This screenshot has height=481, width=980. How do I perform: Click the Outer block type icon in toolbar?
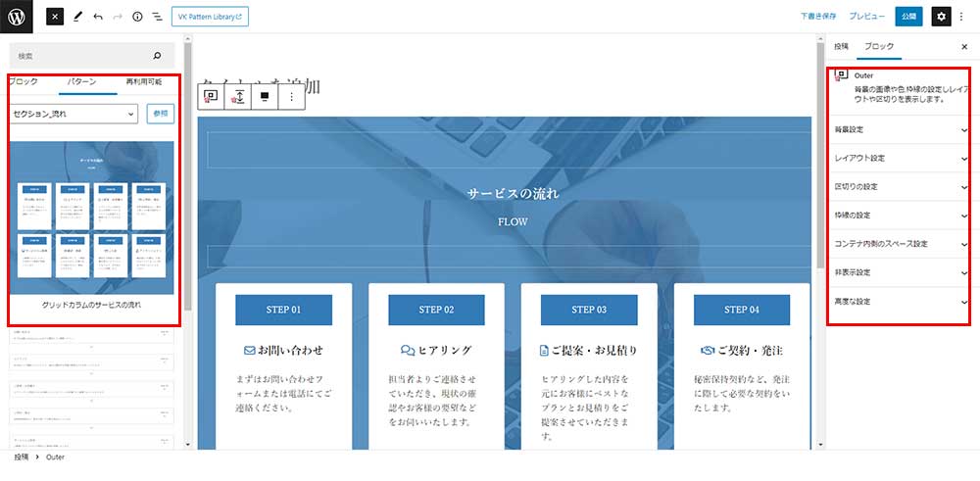(x=212, y=97)
